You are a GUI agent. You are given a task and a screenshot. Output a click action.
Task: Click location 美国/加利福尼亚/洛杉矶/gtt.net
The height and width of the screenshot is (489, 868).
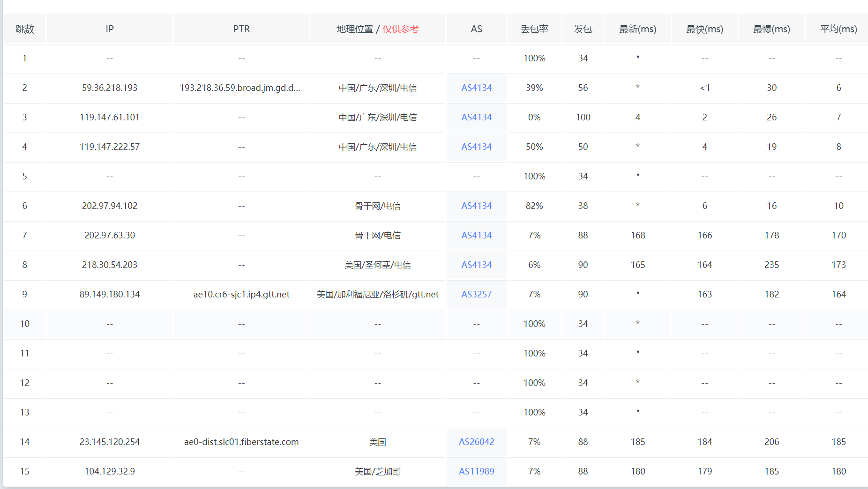[x=378, y=294]
